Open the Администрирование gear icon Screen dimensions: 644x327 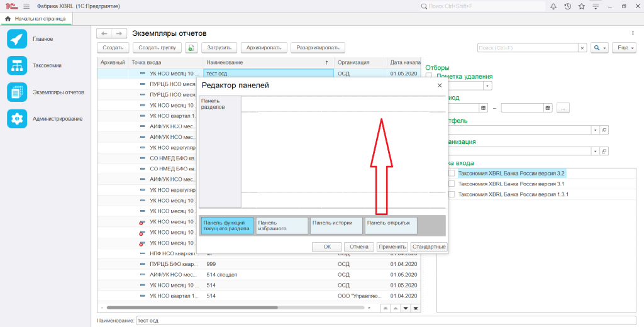coord(17,119)
